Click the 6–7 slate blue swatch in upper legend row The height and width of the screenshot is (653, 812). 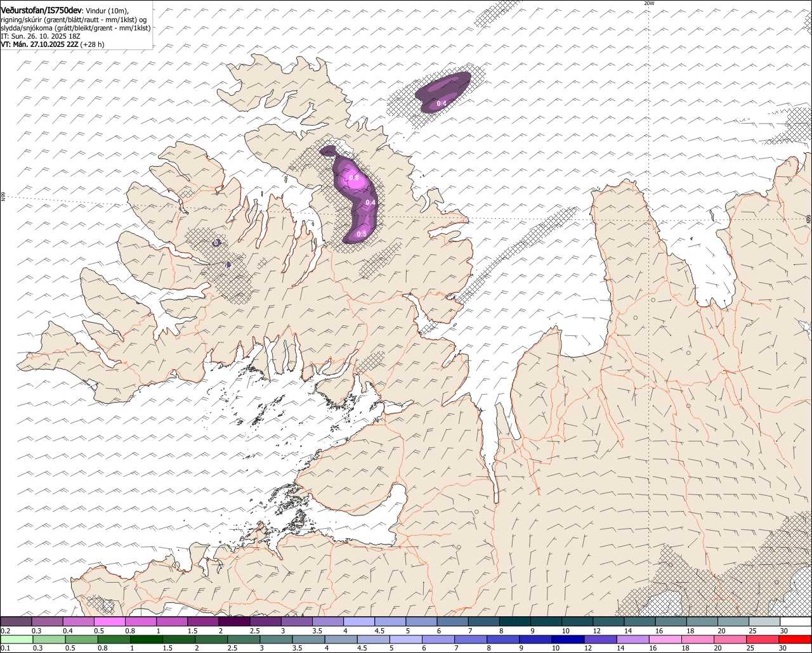click(x=453, y=622)
